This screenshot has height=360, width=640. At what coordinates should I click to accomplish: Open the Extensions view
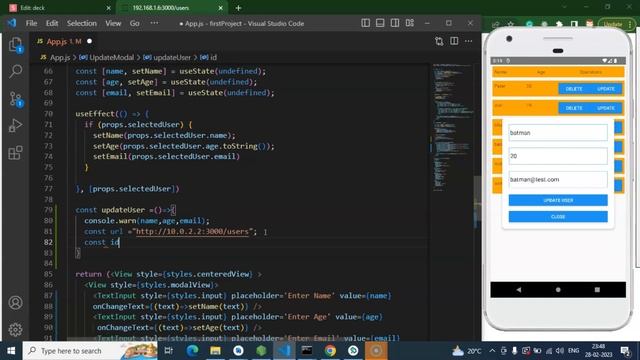click(x=16, y=153)
